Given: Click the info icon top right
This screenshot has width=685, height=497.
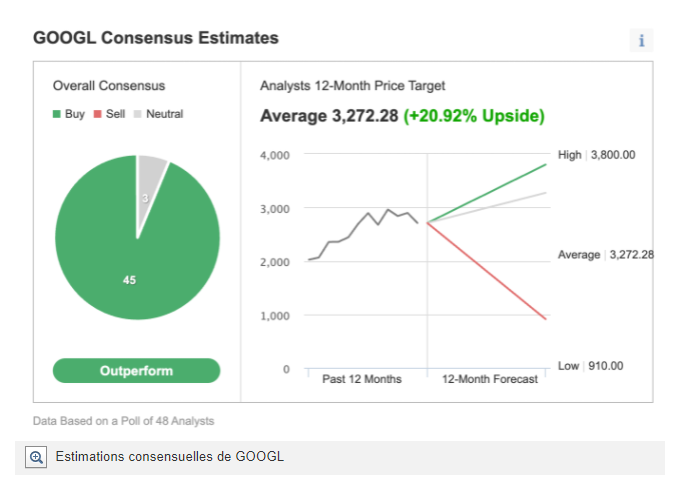Looking at the screenshot, I should (641, 41).
